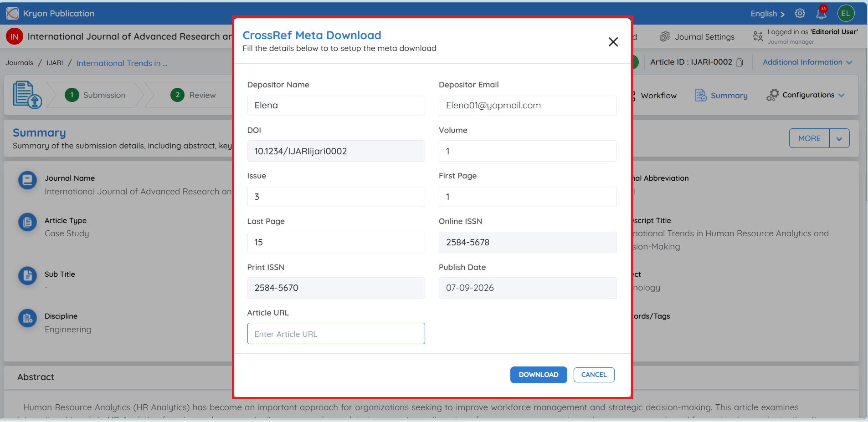Click the IN journal badge icon

click(15, 36)
